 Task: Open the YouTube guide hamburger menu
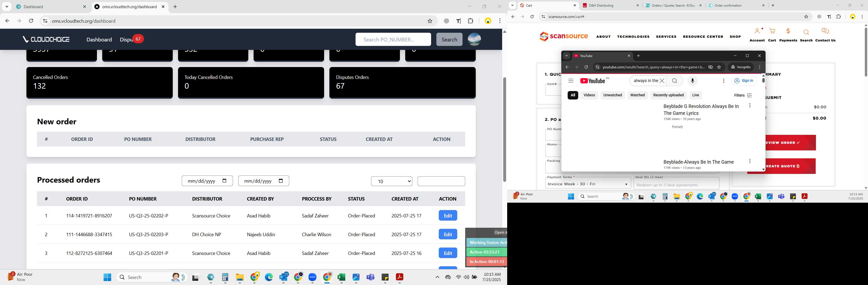[x=571, y=81]
